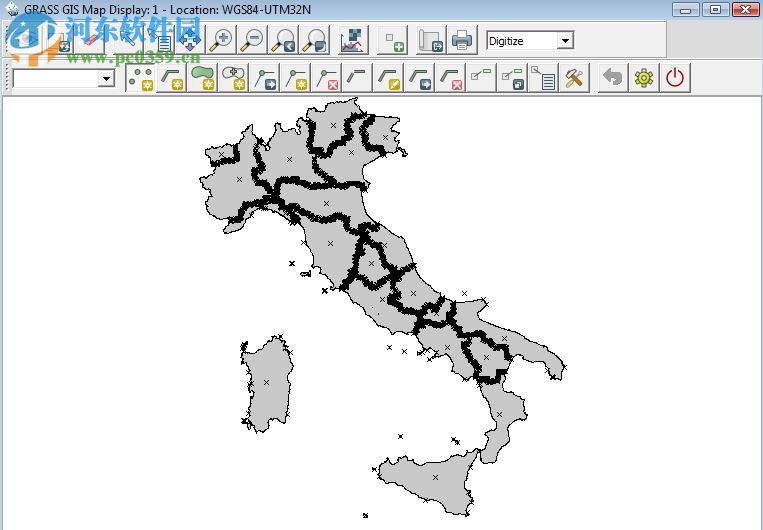Screen dimensions: 763x530
Task: Click the Copy categories icon
Action: tap(512, 78)
